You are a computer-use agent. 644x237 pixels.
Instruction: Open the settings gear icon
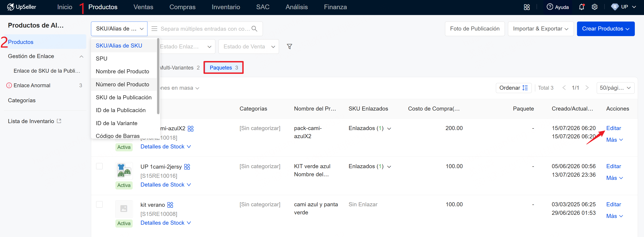(594, 7)
